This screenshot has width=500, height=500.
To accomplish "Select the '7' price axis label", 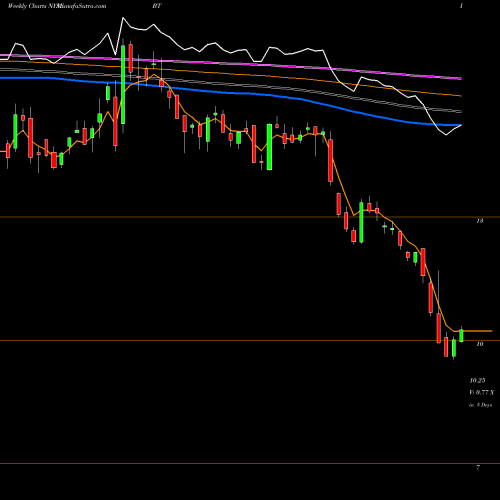I will coord(478,468).
